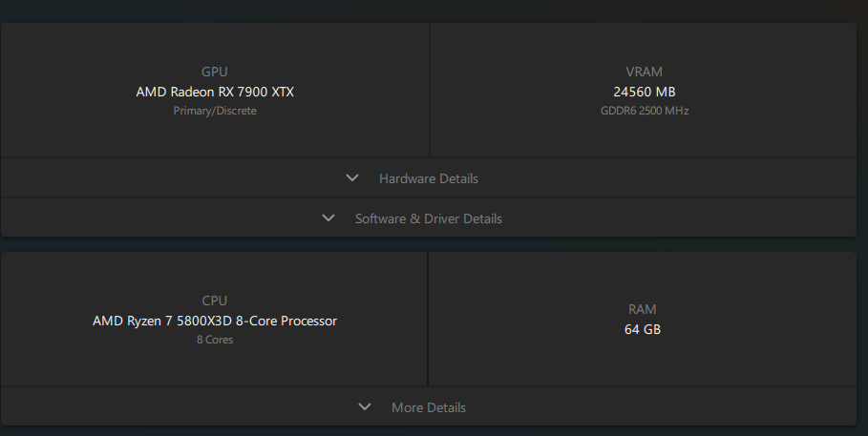Click the More Details chevron arrow

[x=364, y=407]
